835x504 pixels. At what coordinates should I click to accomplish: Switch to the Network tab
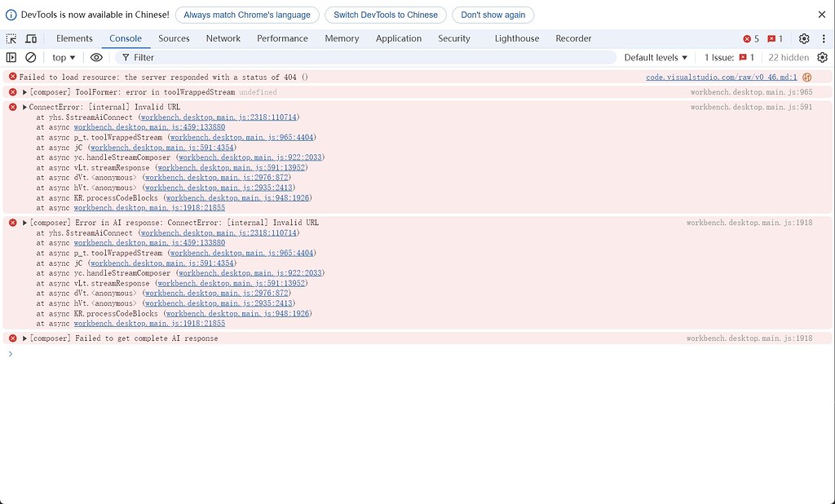tap(223, 38)
